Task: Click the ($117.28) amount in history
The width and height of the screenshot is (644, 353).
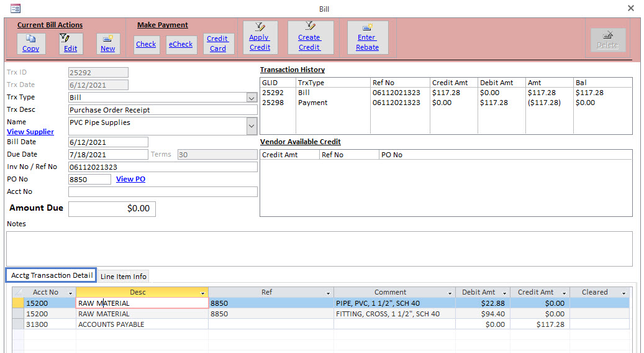Action: (544, 103)
